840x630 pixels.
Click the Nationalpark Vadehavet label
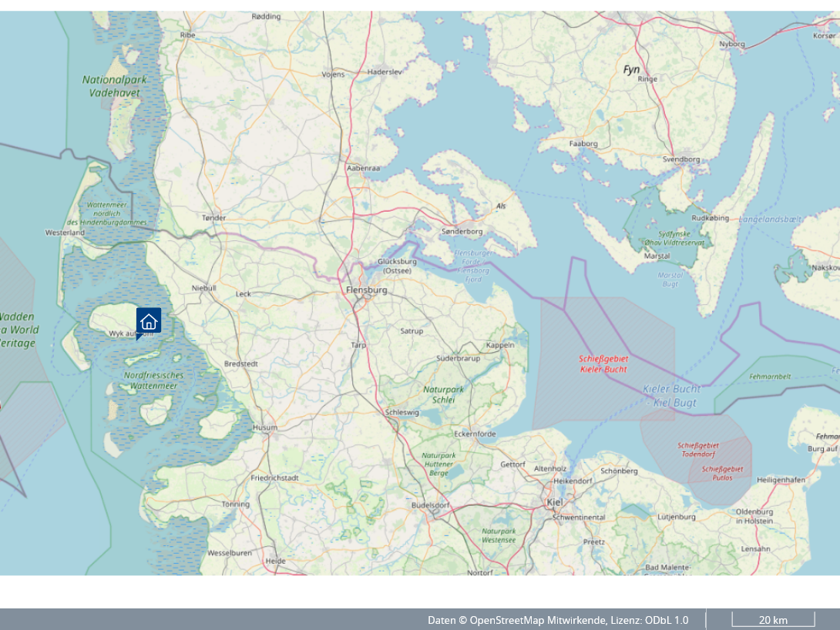[114, 85]
